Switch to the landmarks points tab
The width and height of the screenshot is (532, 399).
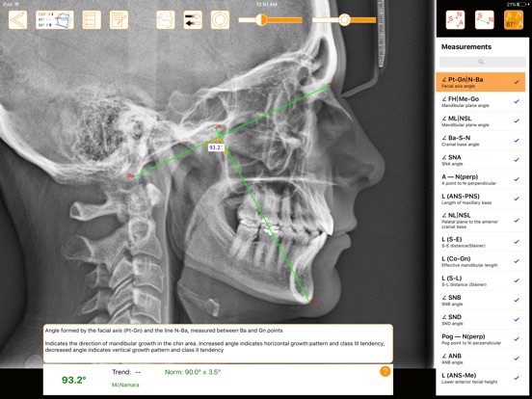click(455, 19)
